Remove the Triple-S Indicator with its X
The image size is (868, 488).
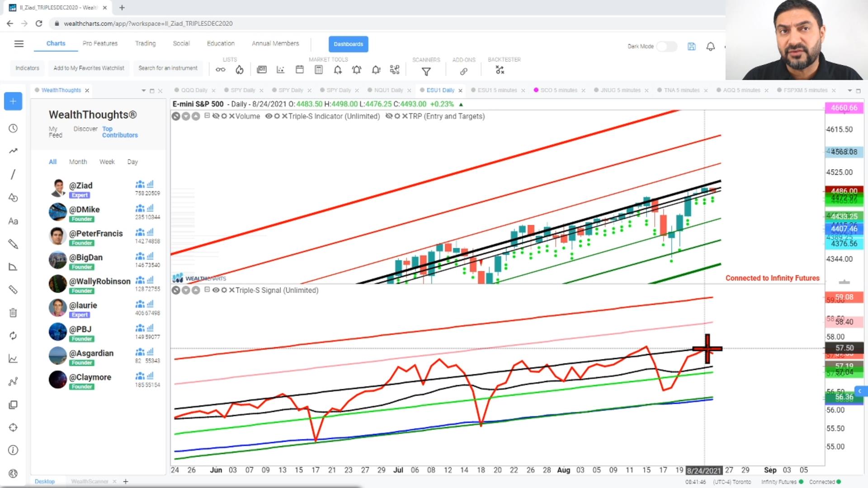tap(285, 116)
